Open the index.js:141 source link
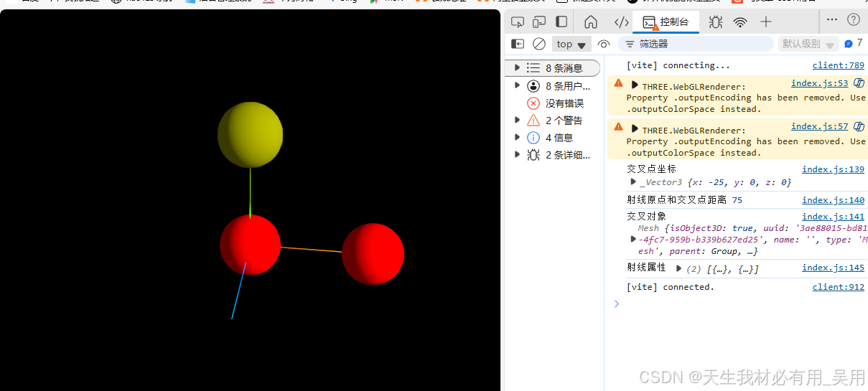The width and height of the screenshot is (868, 391). tap(833, 217)
